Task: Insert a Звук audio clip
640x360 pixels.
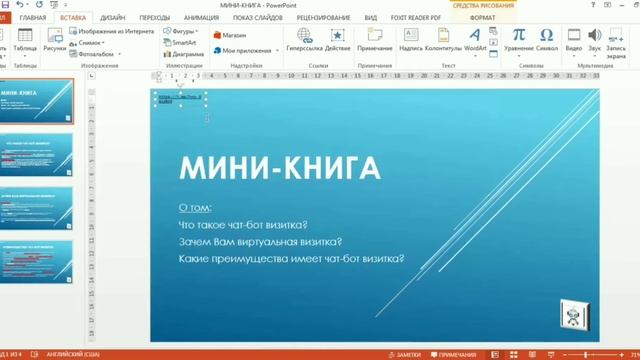Action: tap(595, 42)
